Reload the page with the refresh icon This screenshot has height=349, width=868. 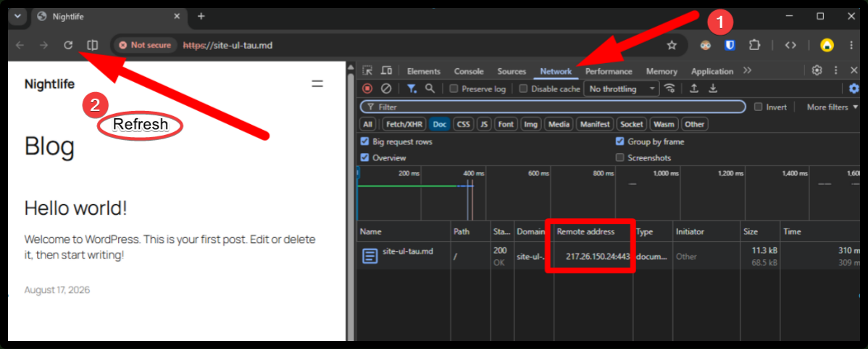tap(68, 46)
